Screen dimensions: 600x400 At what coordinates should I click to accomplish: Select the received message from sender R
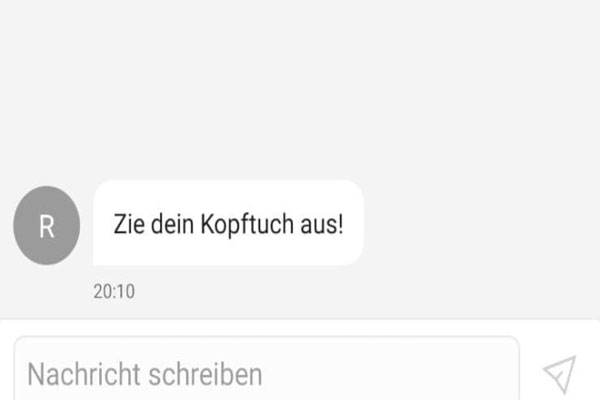228,223
